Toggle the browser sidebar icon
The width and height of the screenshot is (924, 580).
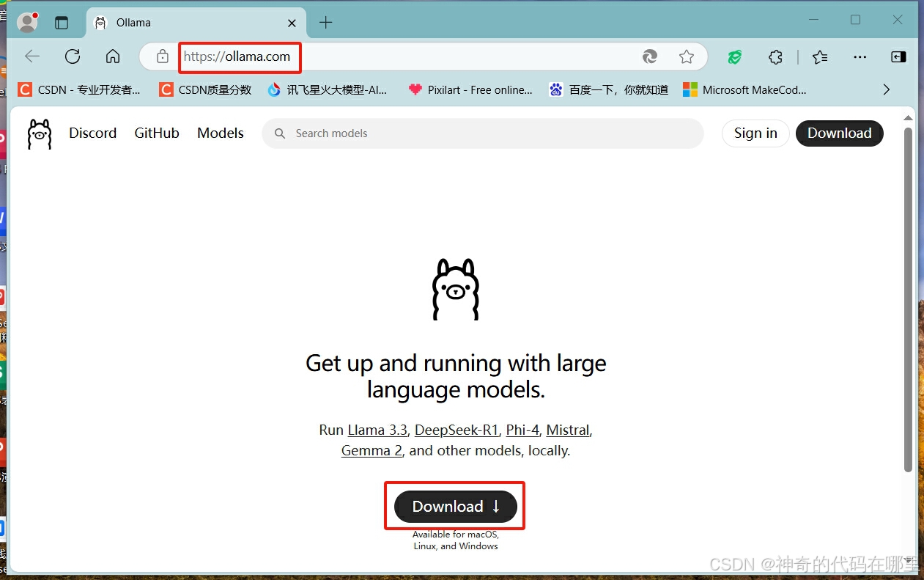[x=898, y=56]
